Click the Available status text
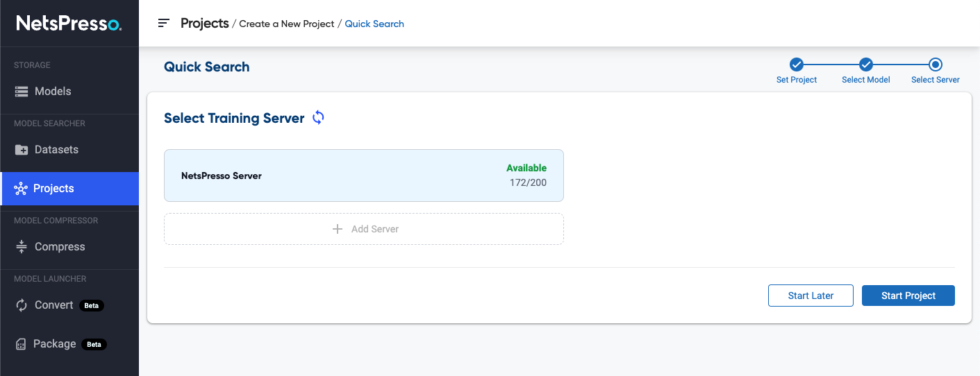The image size is (980, 376). click(526, 168)
